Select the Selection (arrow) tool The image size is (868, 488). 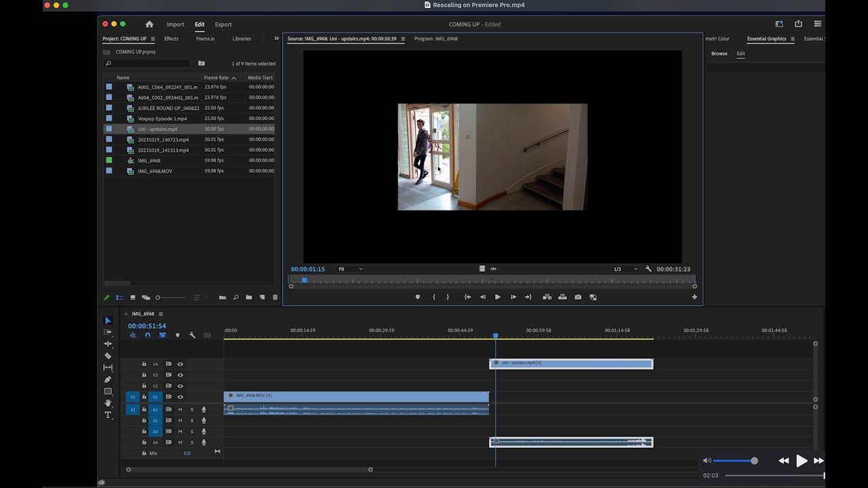107,321
